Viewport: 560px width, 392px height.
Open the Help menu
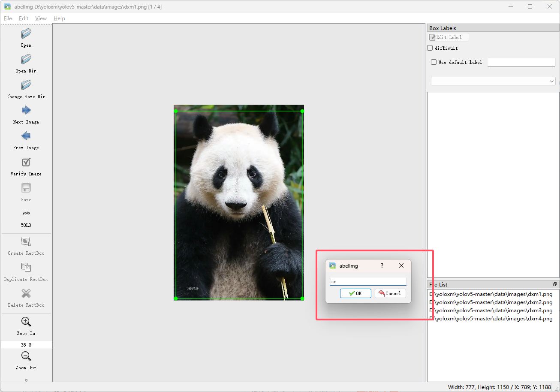pos(59,18)
